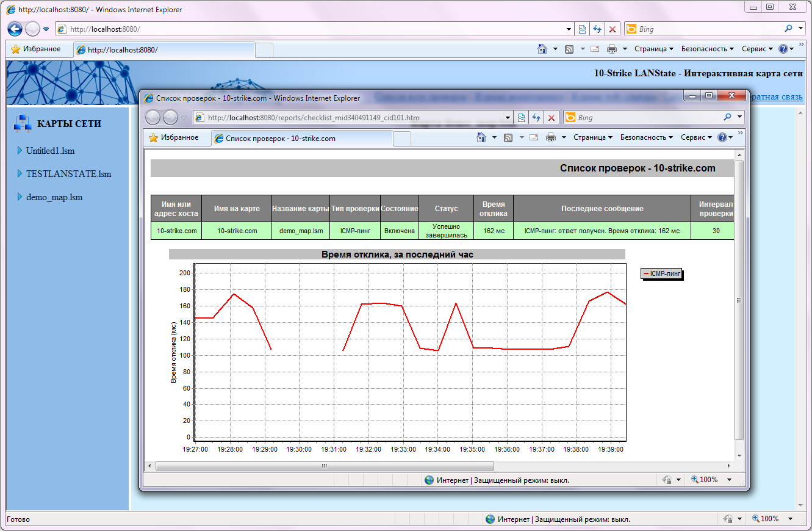The height and width of the screenshot is (531, 812).
Task: Open demo_map.lsm network map
Action: (54, 197)
